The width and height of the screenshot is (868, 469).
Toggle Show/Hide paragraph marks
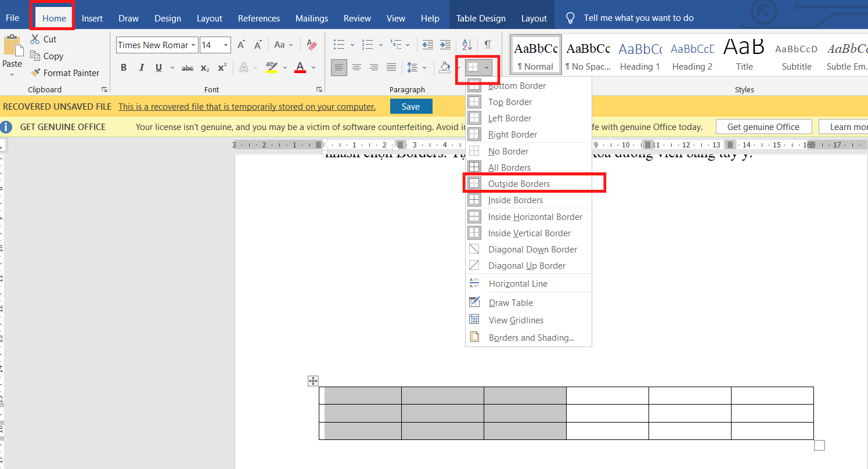point(488,45)
